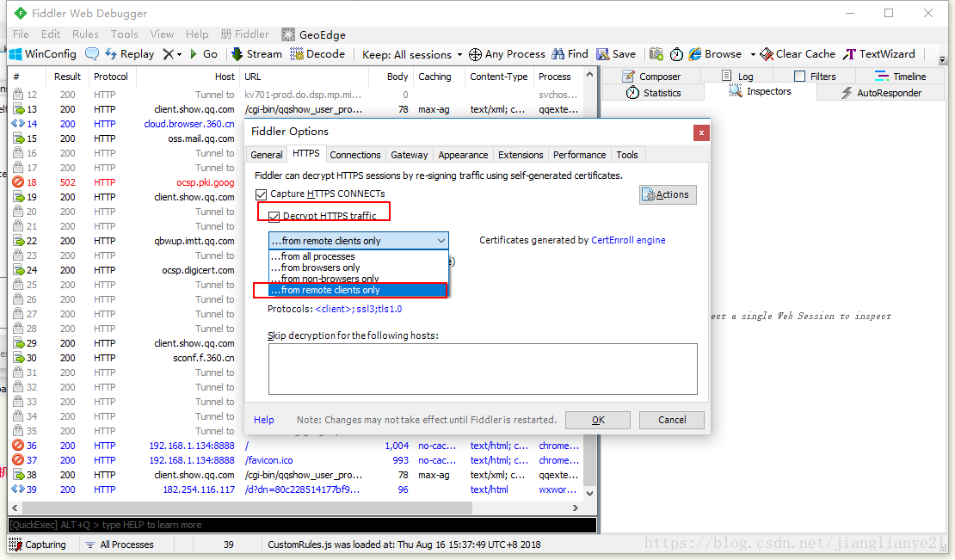Viewport: 955px width, 560px height.
Task: Open the Connections options tab
Action: 355,155
